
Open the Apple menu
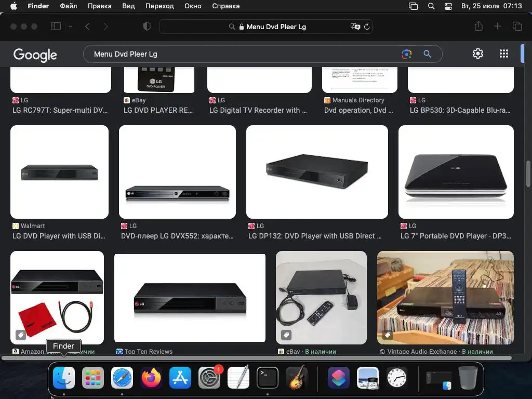click(14, 6)
